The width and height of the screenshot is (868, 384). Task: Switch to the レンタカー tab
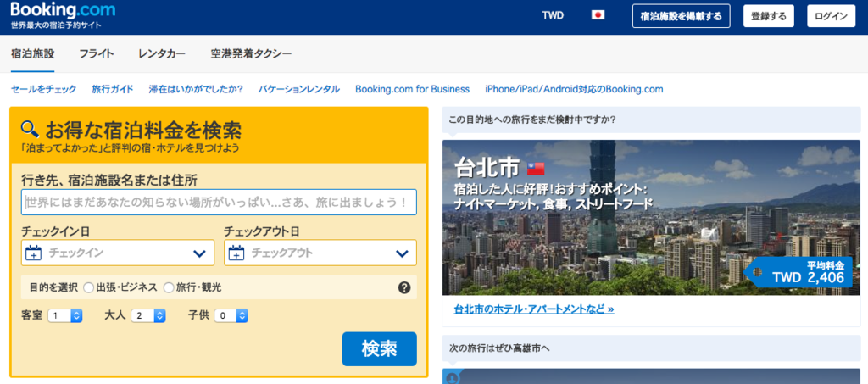pos(162,53)
